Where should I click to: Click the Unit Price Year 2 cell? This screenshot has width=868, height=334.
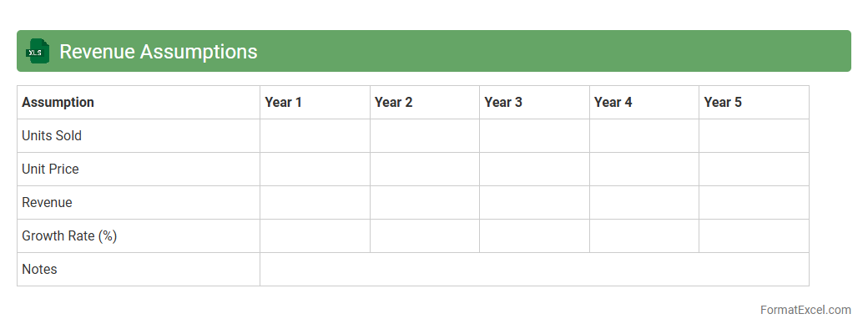(x=425, y=169)
